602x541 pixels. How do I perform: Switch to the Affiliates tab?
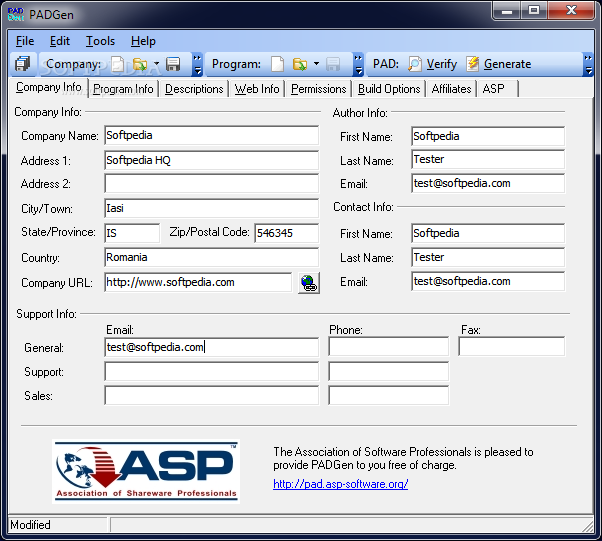coord(451,89)
